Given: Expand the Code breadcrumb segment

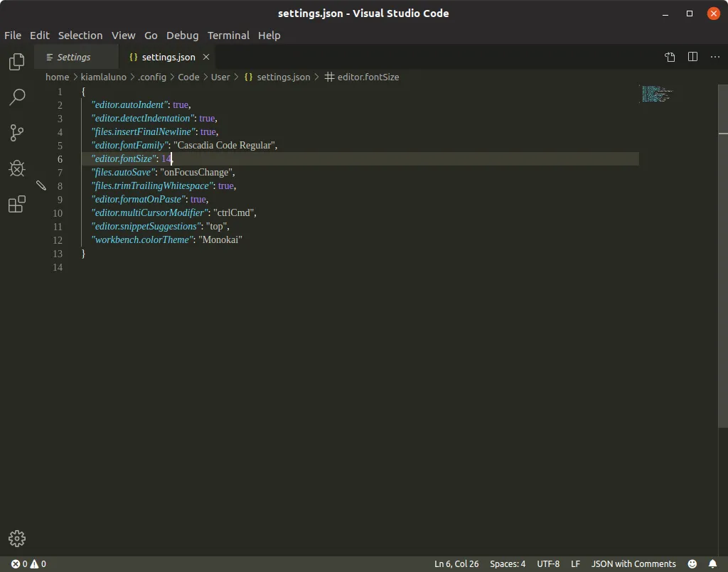Looking at the screenshot, I should pyautogui.click(x=188, y=77).
